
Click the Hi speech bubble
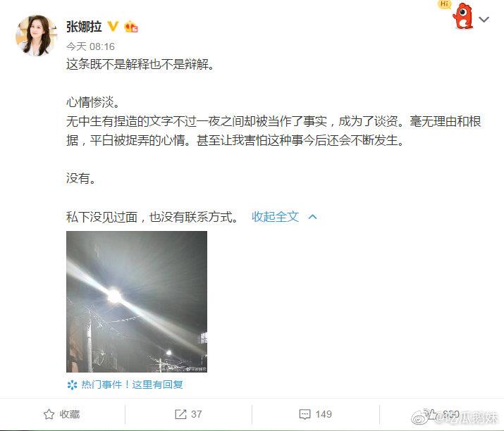[445, 4]
